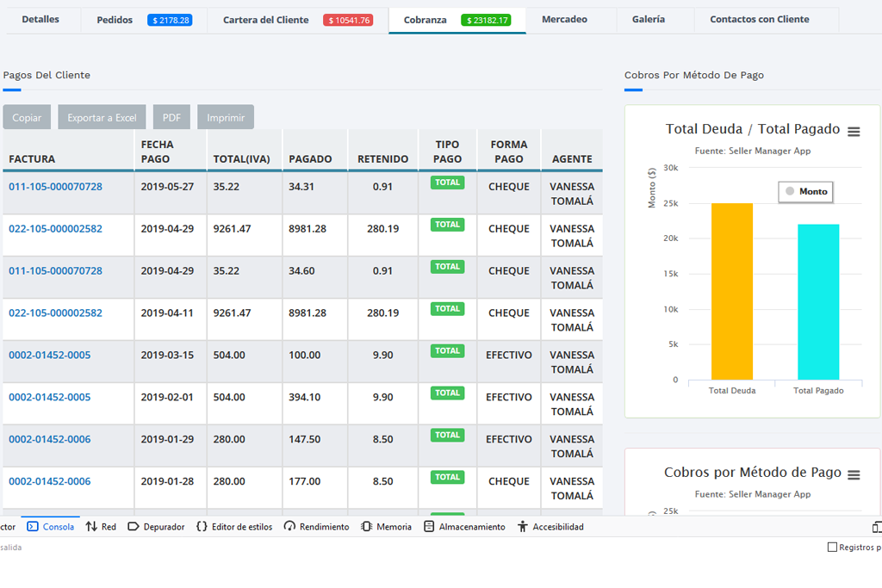Image resolution: width=882 pixels, height=588 pixels.
Task: Sort table by PAGADO column
Action: (x=315, y=151)
